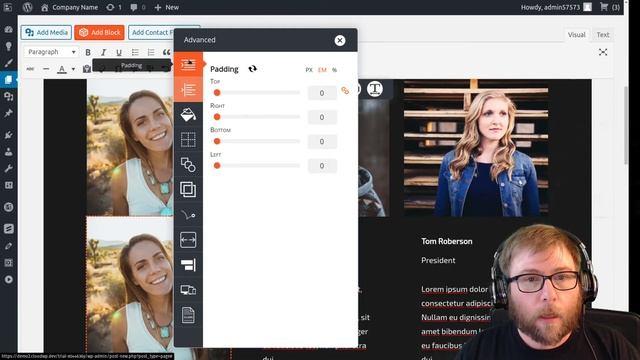Open the block alignment bars icon

(x=188, y=265)
